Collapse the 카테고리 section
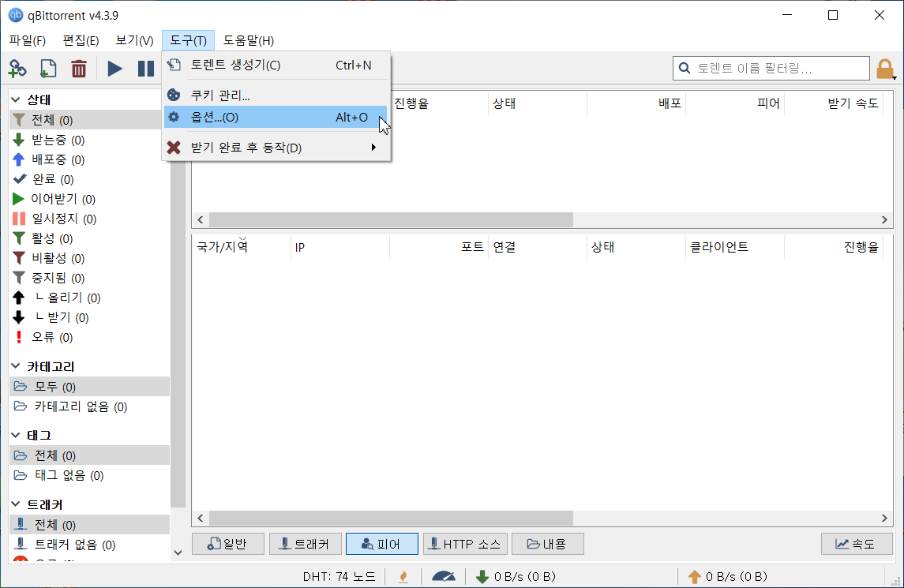The width and height of the screenshot is (904, 588). [x=16, y=366]
